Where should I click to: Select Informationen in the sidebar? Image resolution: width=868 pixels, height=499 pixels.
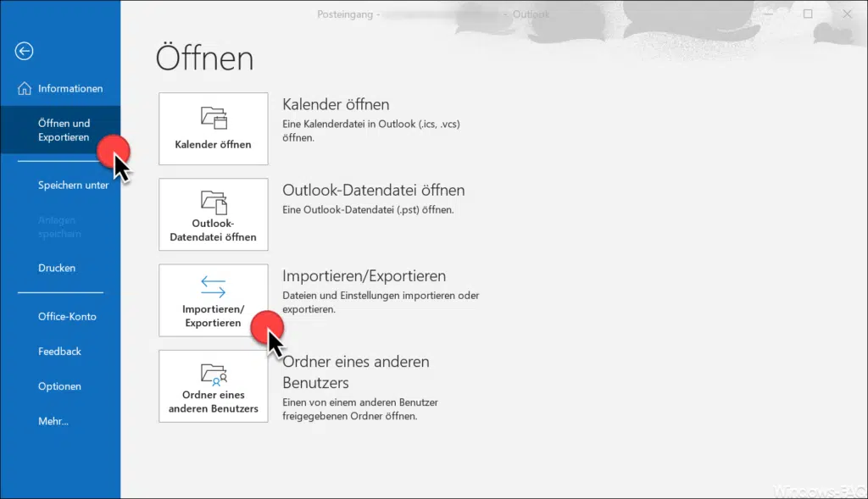pyautogui.click(x=70, y=88)
